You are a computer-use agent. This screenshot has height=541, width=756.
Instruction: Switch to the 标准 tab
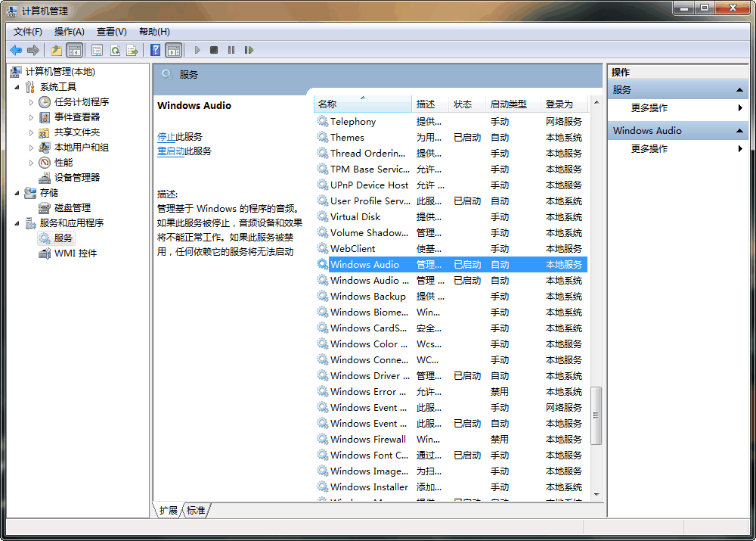point(195,511)
